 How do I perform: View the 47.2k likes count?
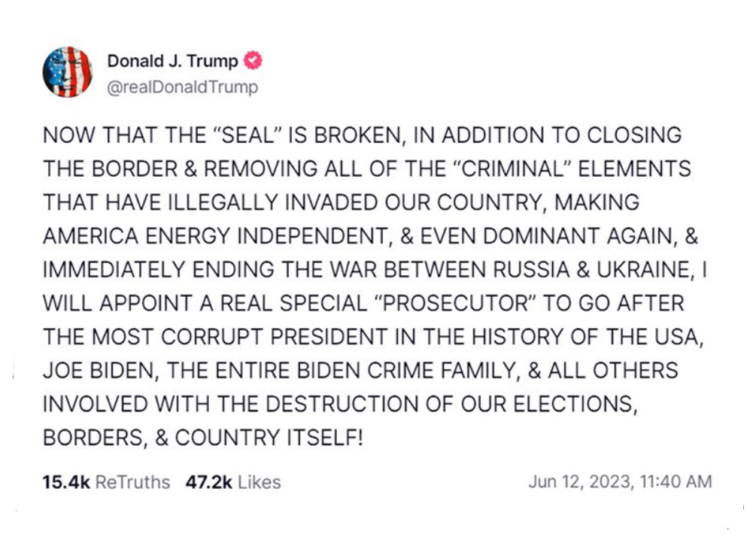tap(209, 482)
